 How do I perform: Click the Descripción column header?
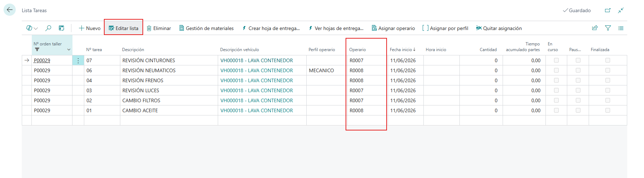(x=133, y=50)
